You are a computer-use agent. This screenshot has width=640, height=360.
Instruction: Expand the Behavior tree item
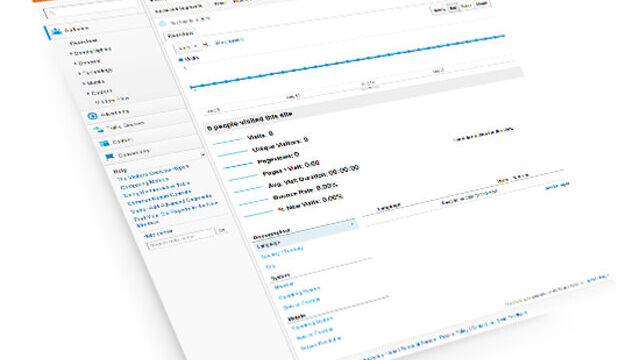(x=76, y=63)
